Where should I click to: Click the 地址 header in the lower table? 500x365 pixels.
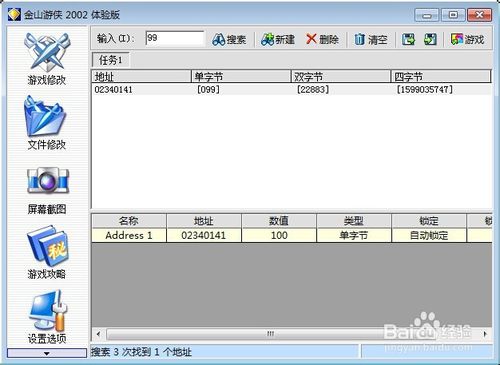204,221
